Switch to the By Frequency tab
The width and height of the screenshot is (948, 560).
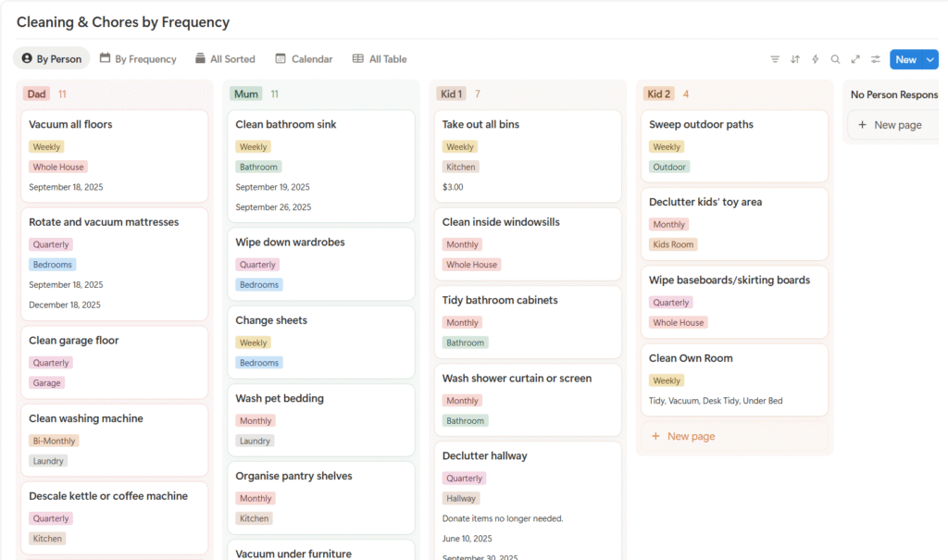138,59
